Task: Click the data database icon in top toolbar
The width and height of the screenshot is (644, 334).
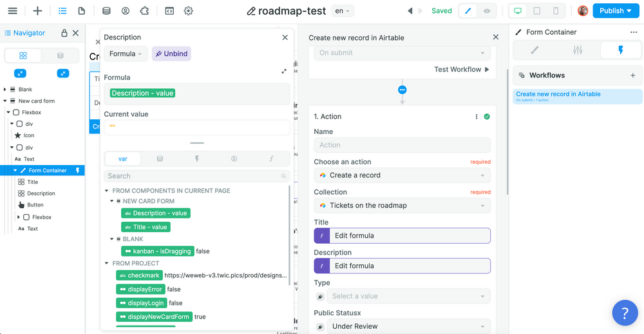Action: point(106,11)
